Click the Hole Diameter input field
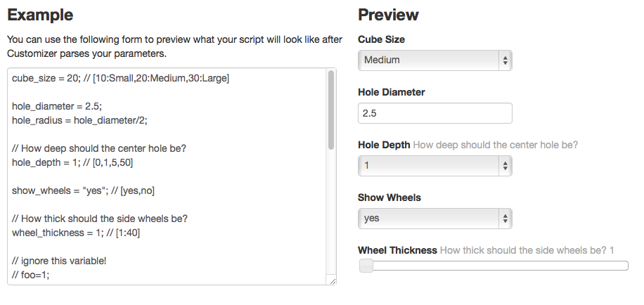Image resolution: width=644 pixels, height=305 pixels. pyautogui.click(x=434, y=113)
